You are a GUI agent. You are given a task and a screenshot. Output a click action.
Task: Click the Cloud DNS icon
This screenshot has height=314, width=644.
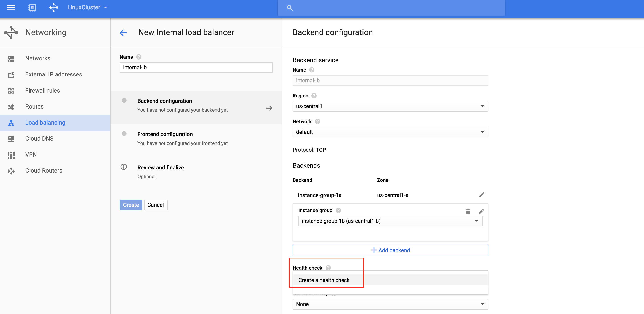[11, 139]
